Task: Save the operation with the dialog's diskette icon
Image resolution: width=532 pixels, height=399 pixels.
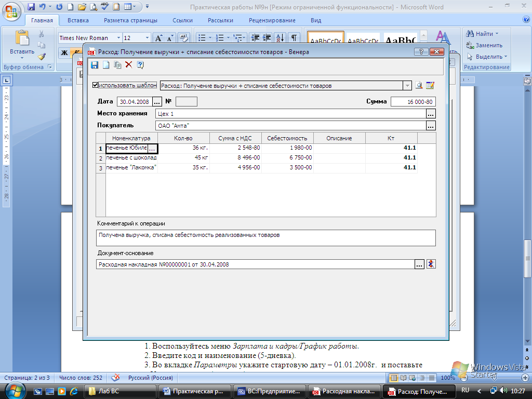Action: [x=95, y=65]
